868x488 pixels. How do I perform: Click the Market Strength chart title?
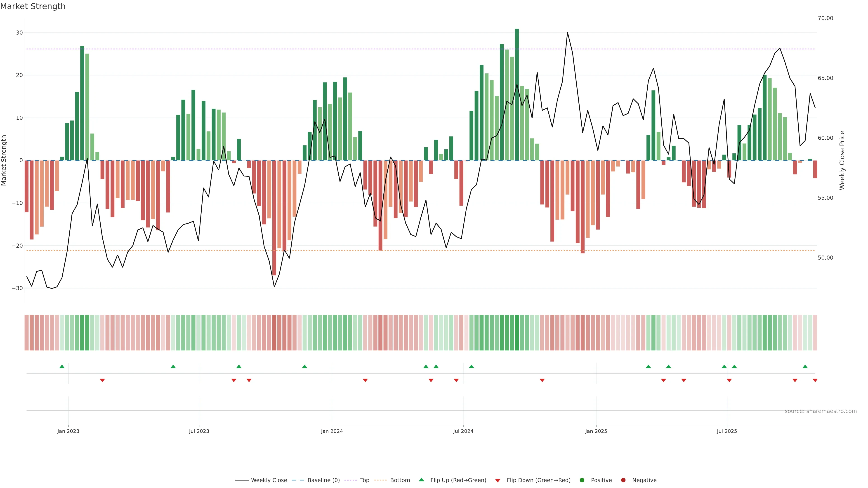pos(33,6)
